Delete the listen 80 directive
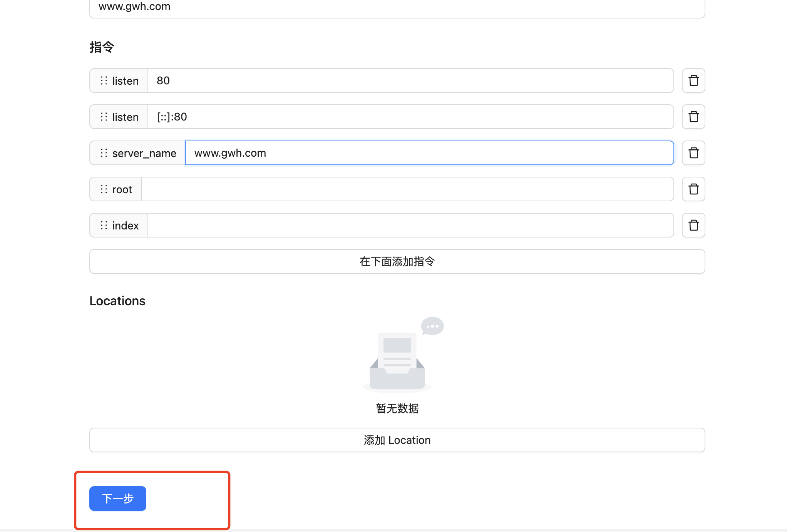 [693, 80]
